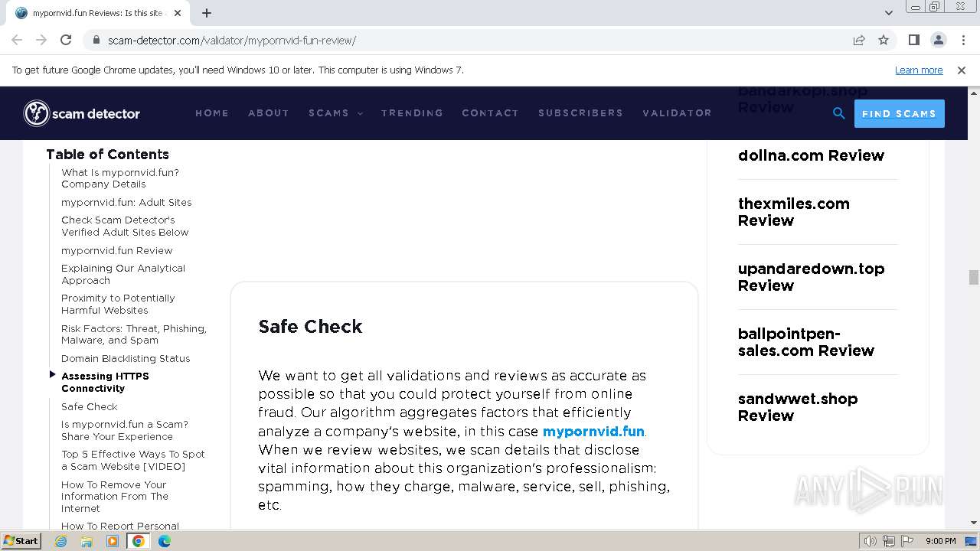Click the Scam Detector logo
980x551 pixels.
click(82, 113)
